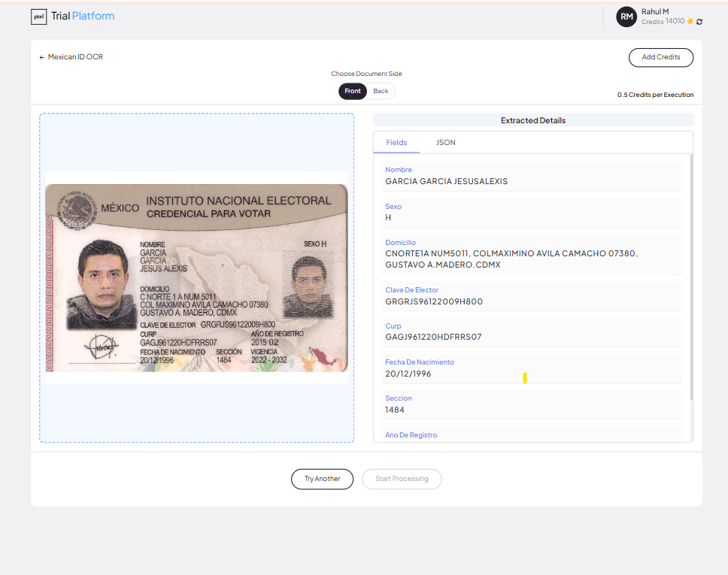Open the RM profile avatar
728x575 pixels.
(626, 16)
